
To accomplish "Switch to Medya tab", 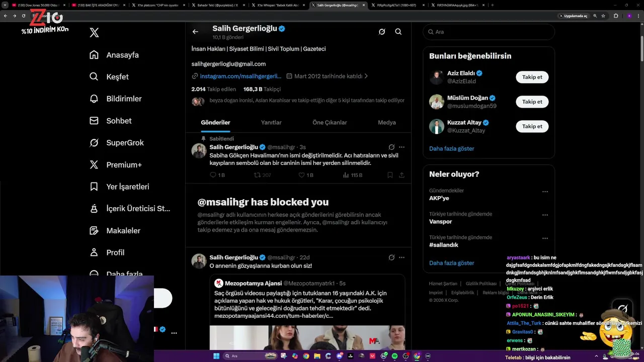I will (386, 123).
